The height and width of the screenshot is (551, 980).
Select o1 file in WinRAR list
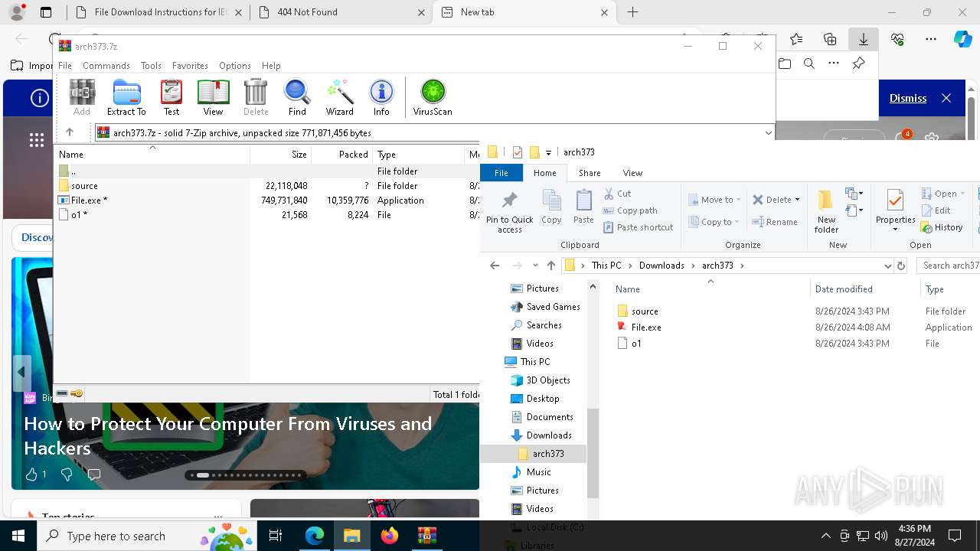[x=79, y=215]
